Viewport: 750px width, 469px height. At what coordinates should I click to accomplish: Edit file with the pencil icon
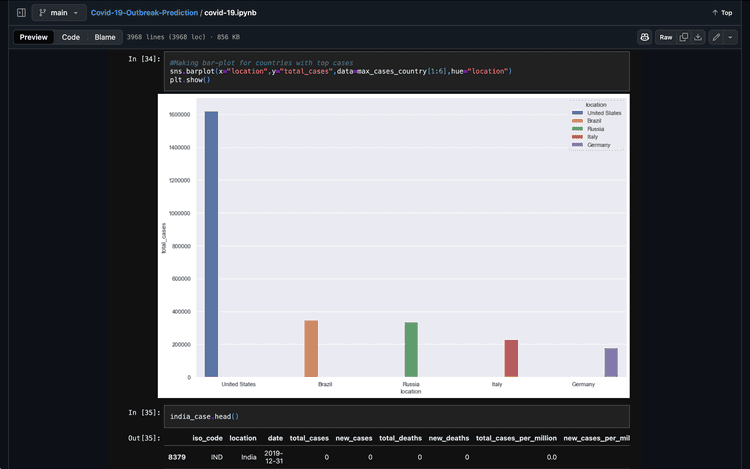717,37
